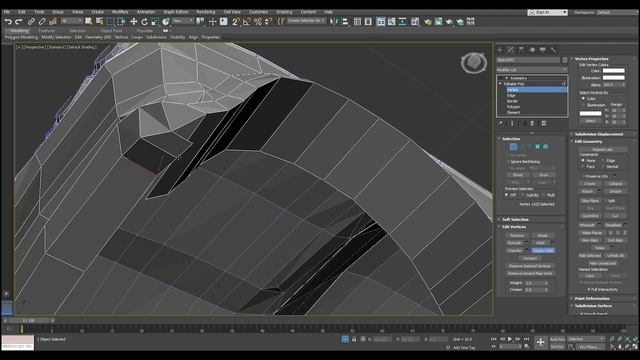This screenshot has width=640, height=360.
Task: Open the Modifiers menu
Action: [120, 12]
